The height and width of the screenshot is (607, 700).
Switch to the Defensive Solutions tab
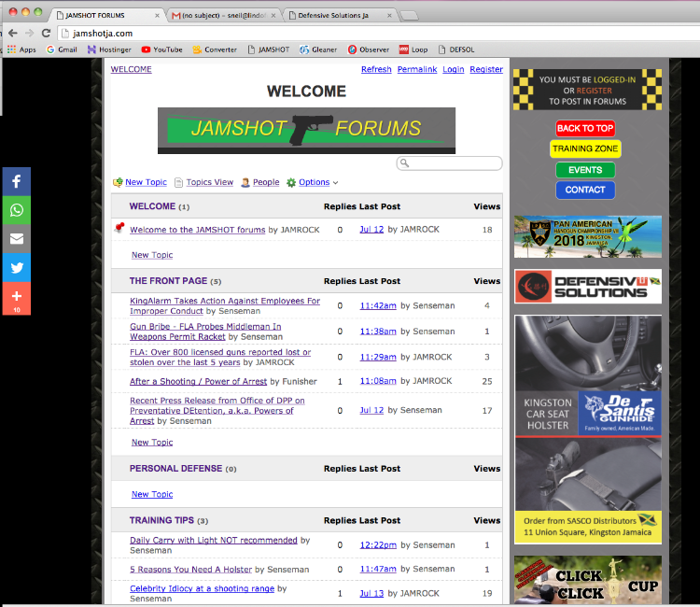(340, 15)
